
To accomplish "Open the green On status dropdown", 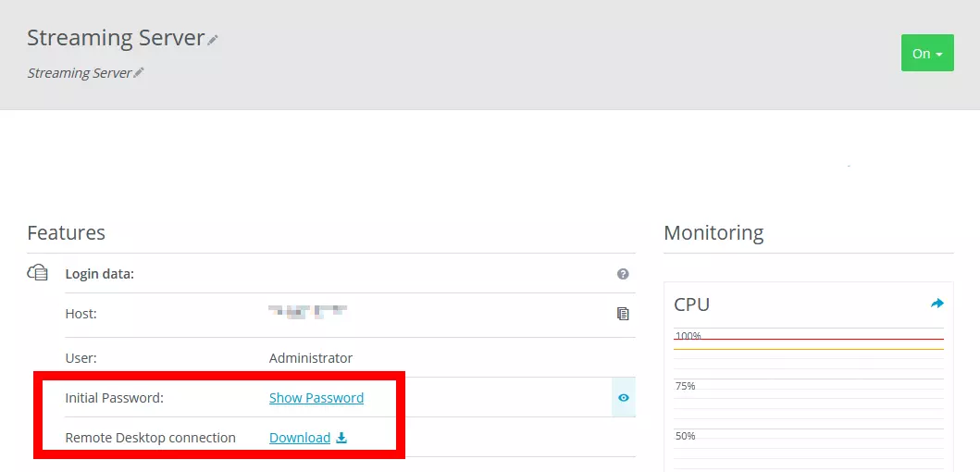I will 927,53.
